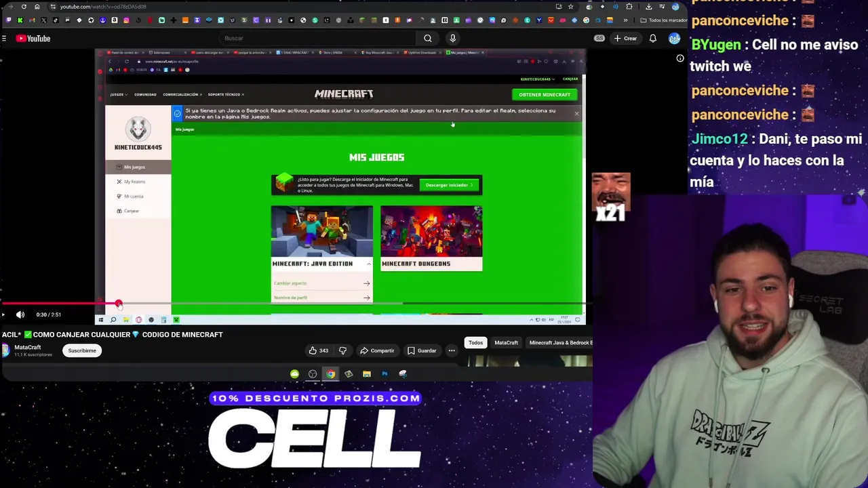This screenshot has width=868, height=488.
Task: Open the YouTube account avatar menu
Action: tap(674, 39)
